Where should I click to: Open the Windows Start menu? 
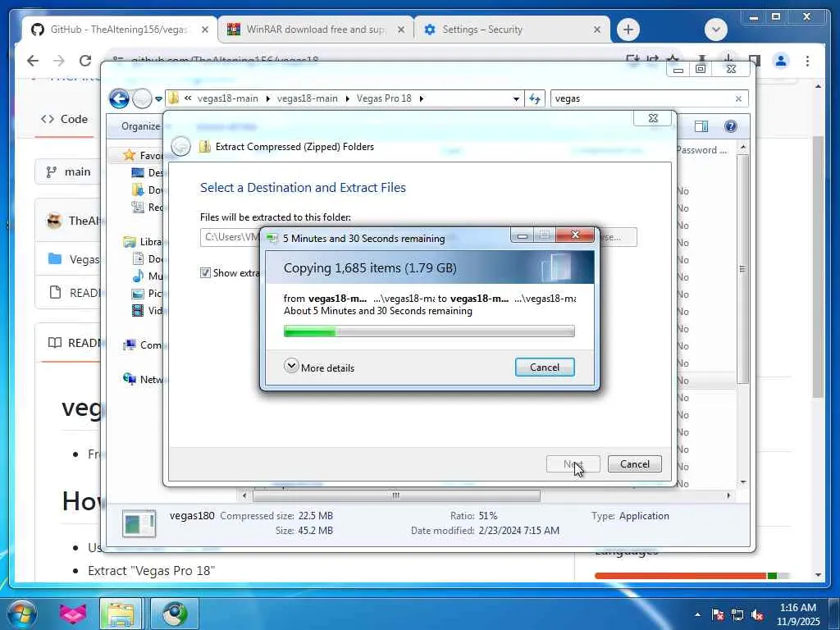coord(21,614)
